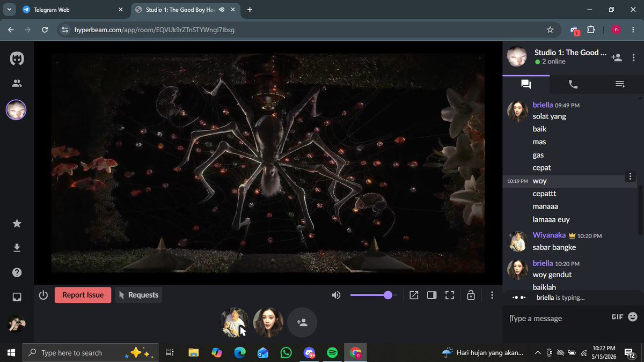Select the Studio 1: The Good Boy tab

tap(179, 10)
